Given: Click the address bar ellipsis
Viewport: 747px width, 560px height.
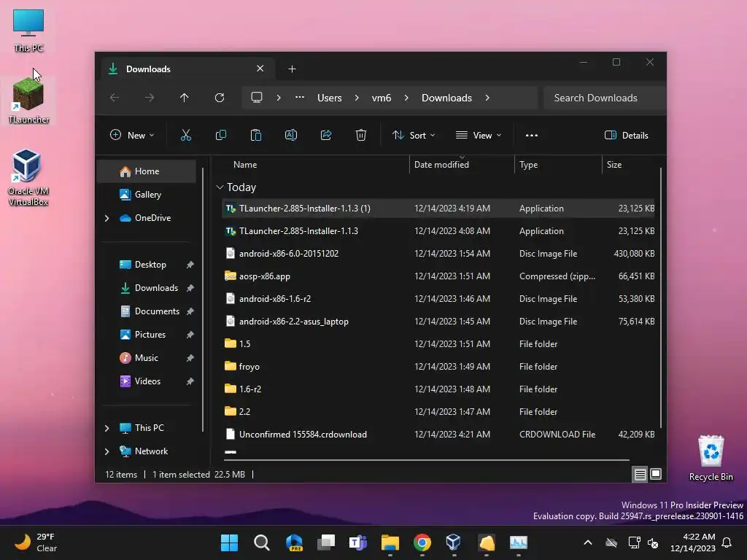Looking at the screenshot, I should point(300,97).
